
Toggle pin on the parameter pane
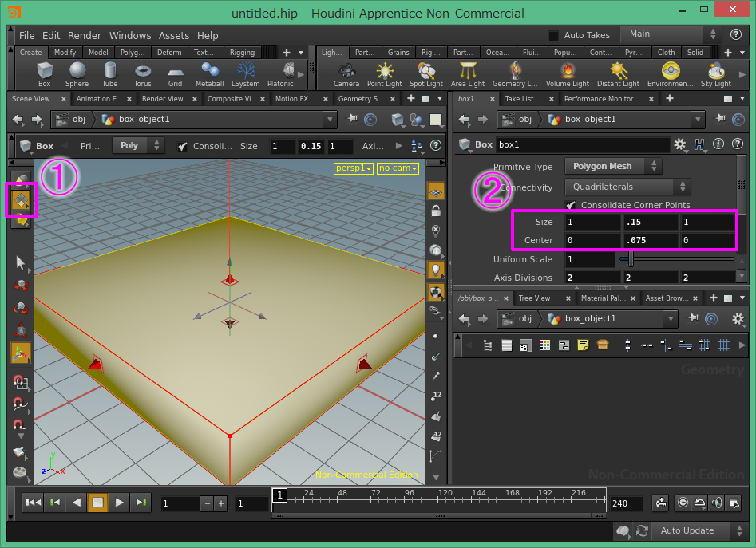click(x=720, y=119)
